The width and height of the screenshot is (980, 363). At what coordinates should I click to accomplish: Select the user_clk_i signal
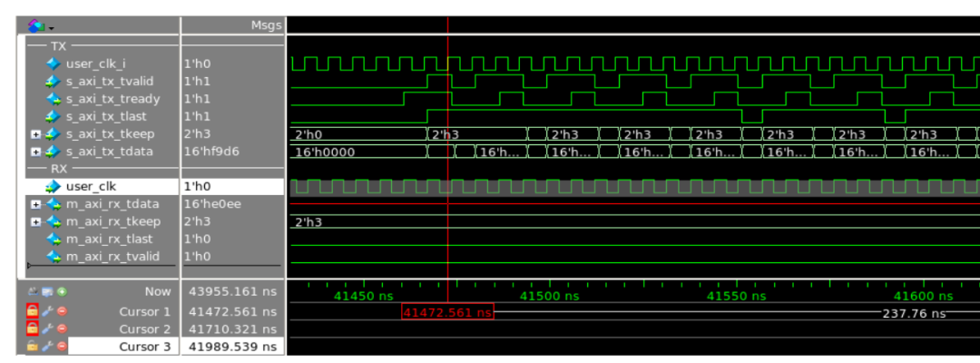click(x=95, y=64)
